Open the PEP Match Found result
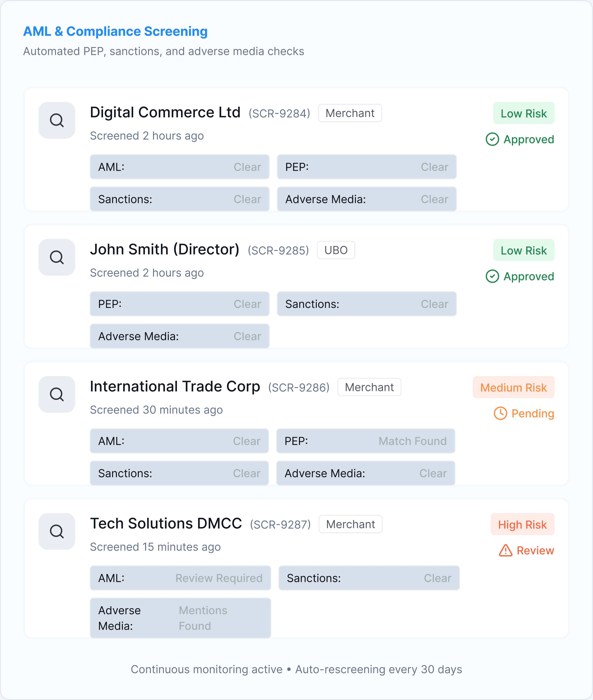 [365, 441]
